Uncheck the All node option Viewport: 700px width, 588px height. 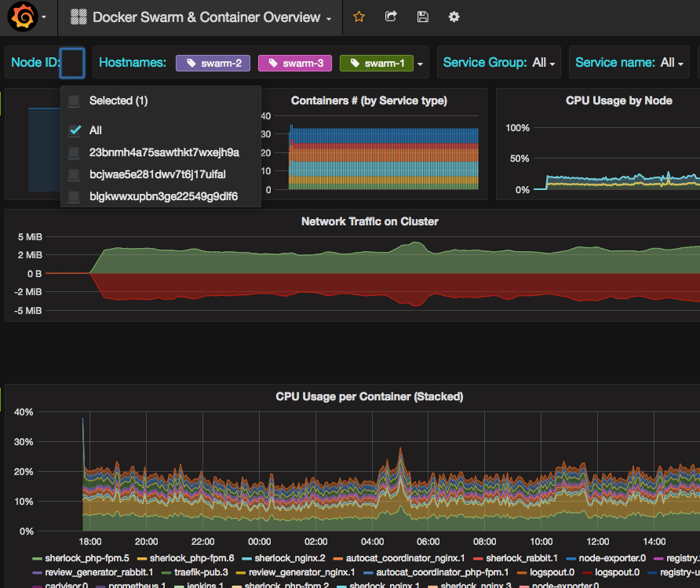(x=75, y=130)
